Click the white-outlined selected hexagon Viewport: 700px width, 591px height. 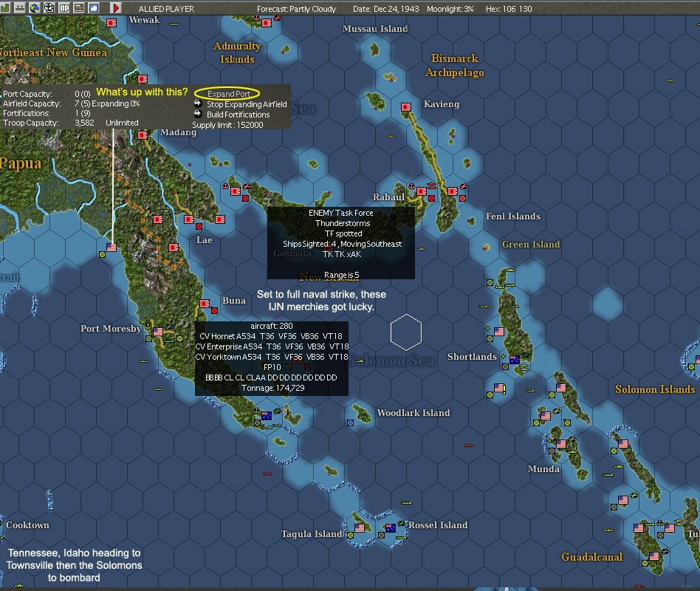point(406,332)
